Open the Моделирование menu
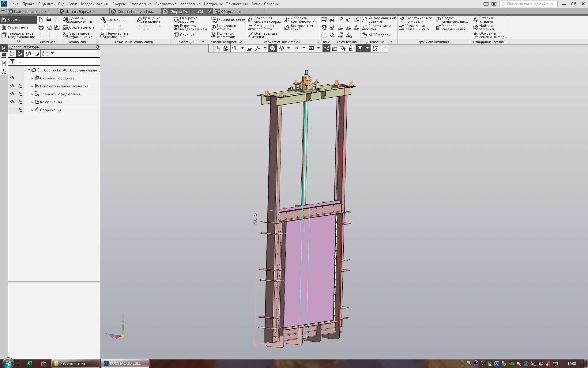This screenshot has width=588, height=368. coord(95,4)
